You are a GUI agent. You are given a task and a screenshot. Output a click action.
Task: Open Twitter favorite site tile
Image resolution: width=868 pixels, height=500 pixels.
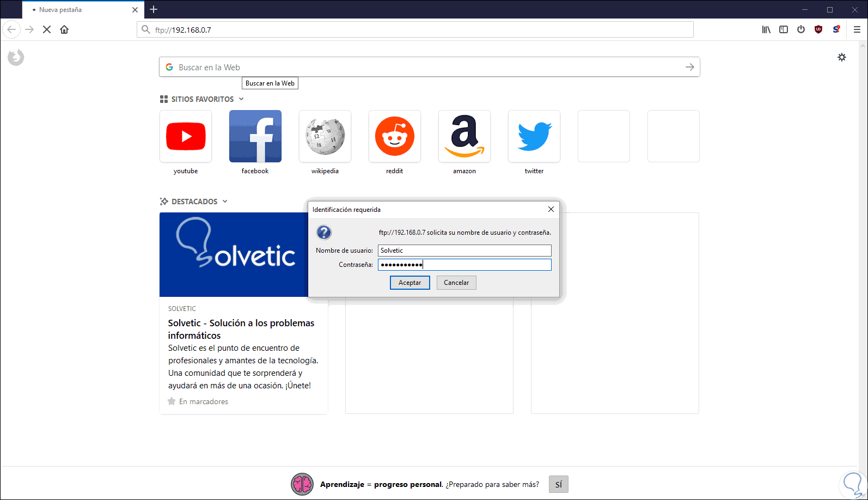click(534, 136)
